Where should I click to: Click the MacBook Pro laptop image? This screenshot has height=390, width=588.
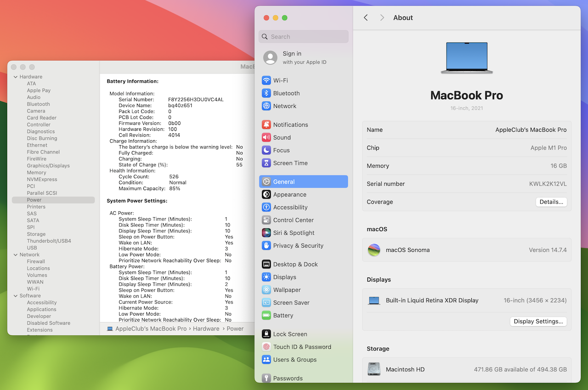point(467,58)
